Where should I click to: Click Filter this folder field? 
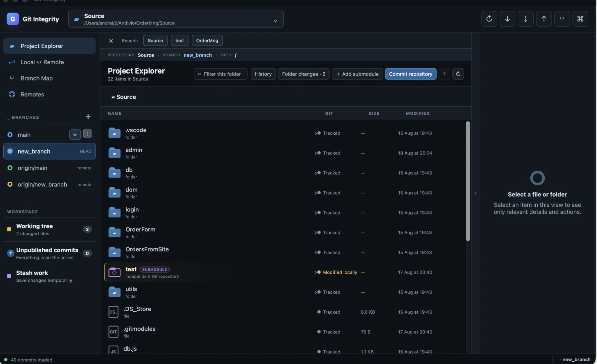tap(220, 74)
